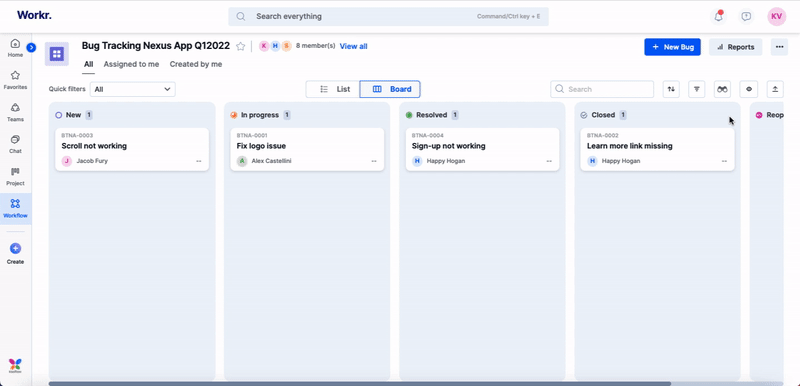800x386 pixels.
Task: Click the New column header
Action: coord(73,115)
